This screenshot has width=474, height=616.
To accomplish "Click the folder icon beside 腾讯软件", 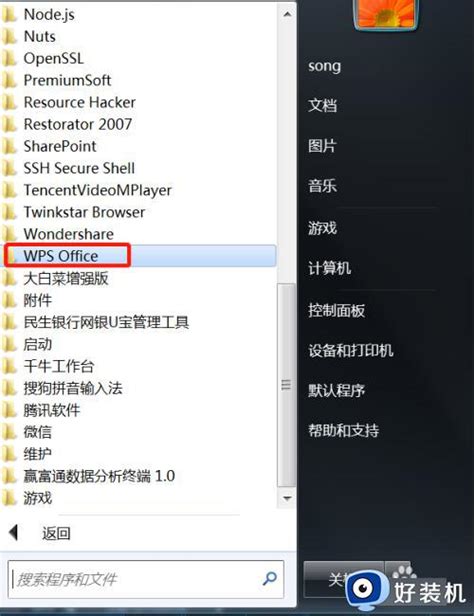I will (9, 411).
